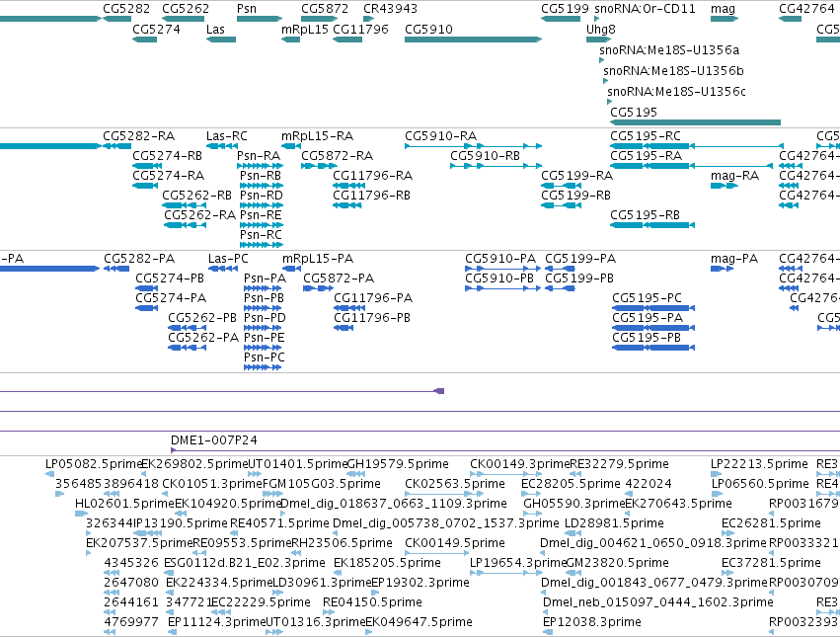Click the mRpL15 gene label

pos(305,29)
